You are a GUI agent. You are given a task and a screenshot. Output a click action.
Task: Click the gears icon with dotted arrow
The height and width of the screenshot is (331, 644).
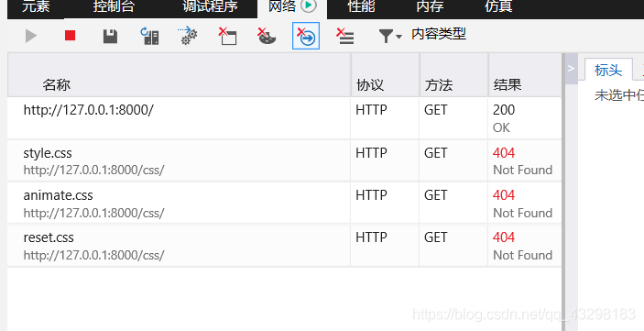[187, 36]
